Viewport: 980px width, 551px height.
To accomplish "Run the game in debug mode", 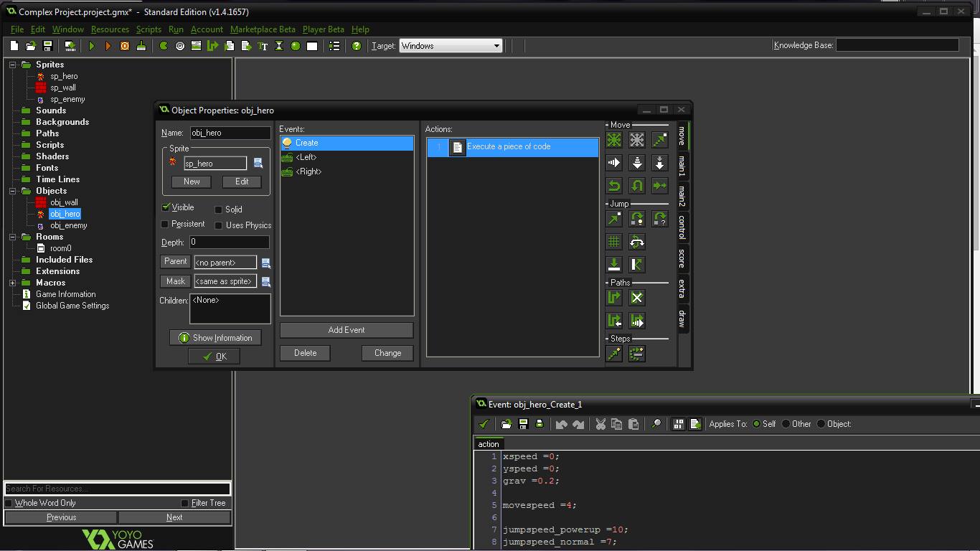I will click(x=108, y=46).
